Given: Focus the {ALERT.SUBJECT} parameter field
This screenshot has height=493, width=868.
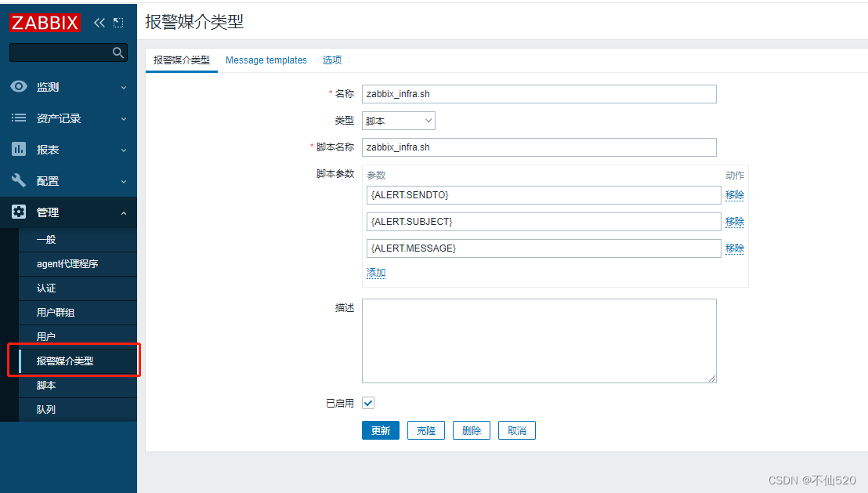Looking at the screenshot, I should (544, 222).
